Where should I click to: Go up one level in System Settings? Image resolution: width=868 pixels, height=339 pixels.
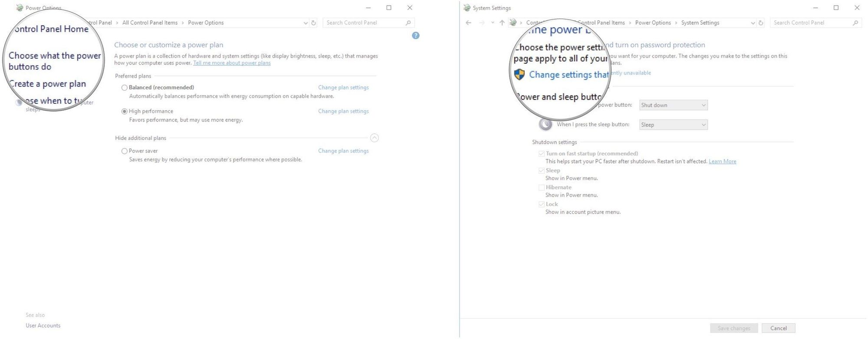502,23
